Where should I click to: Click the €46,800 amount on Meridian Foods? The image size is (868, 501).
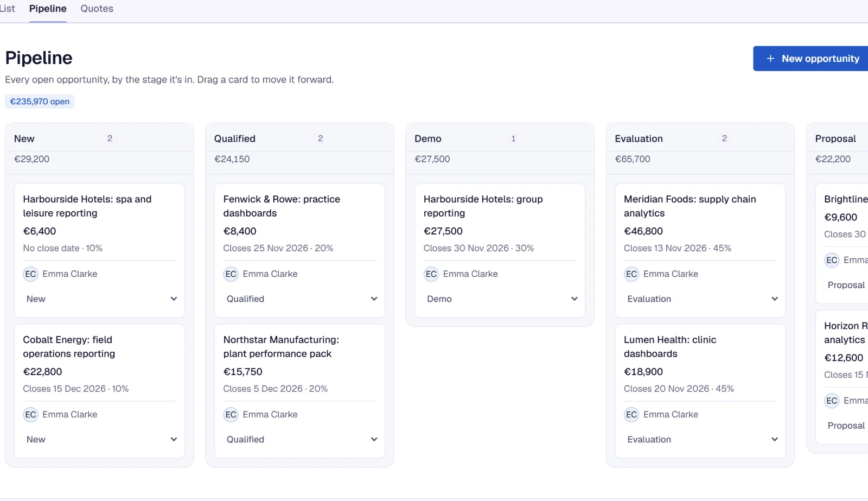click(643, 231)
